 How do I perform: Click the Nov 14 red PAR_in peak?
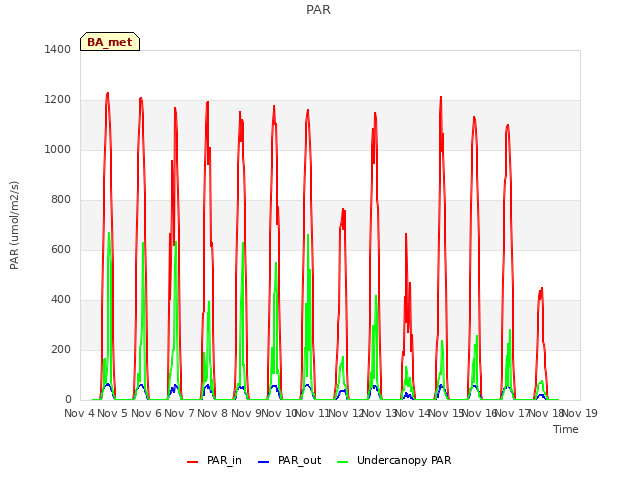(x=441, y=97)
